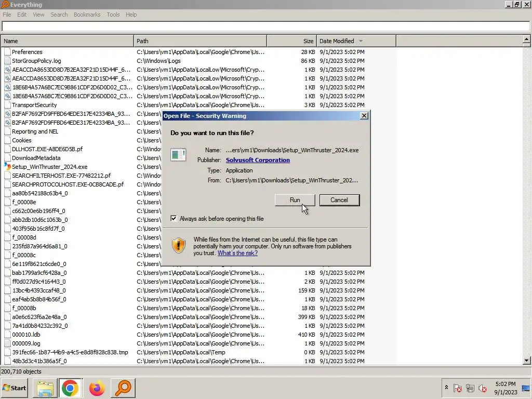Select DLLHOST.EXE-A8DE6D5B.pf file icon

7,149
